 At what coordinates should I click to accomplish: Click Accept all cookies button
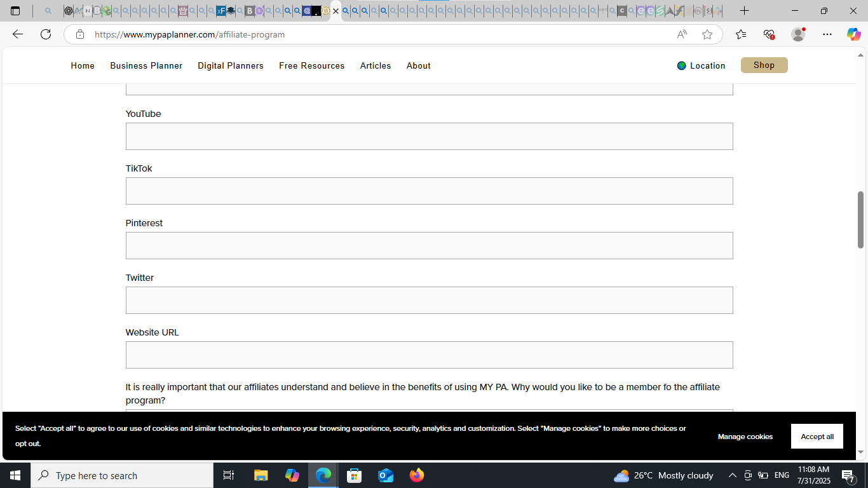817,437
